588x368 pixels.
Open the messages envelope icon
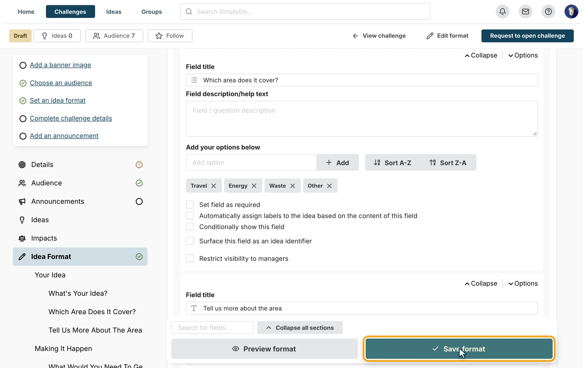point(525,11)
